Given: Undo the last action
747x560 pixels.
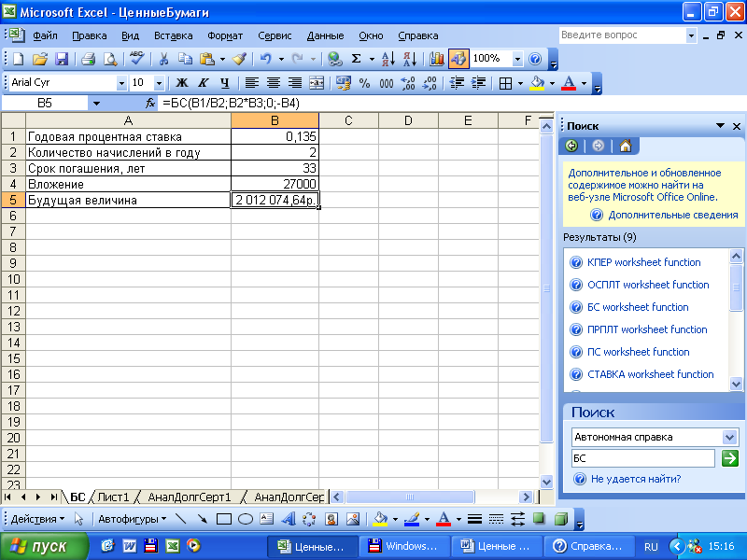Looking at the screenshot, I should [x=266, y=59].
